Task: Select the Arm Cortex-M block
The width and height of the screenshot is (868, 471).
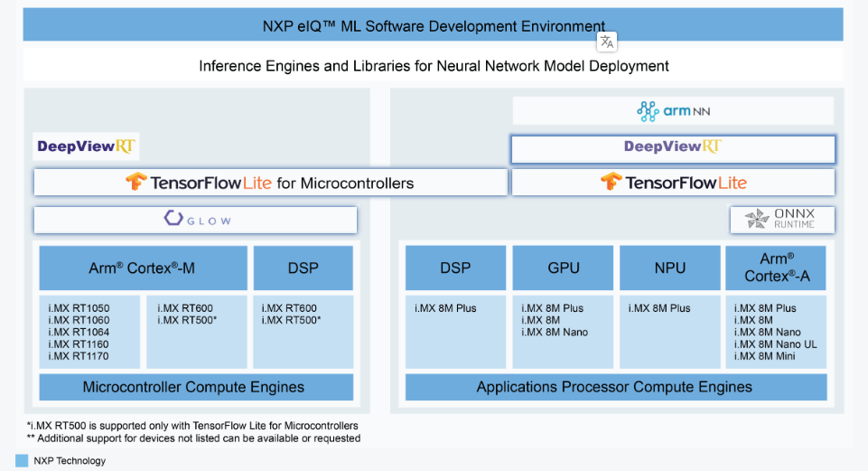Action: coord(143,268)
